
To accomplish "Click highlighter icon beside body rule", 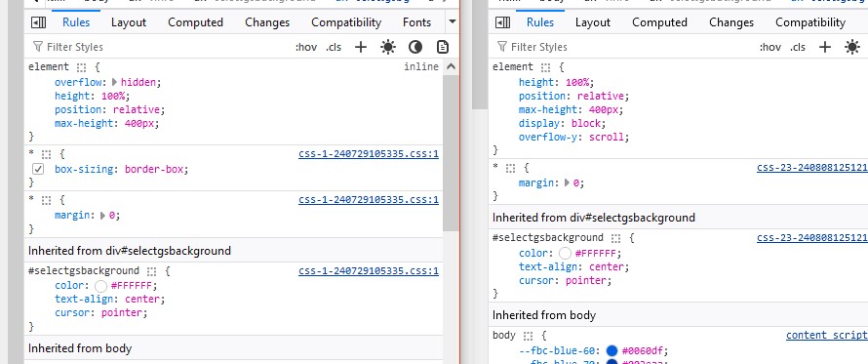I will tap(529, 336).
